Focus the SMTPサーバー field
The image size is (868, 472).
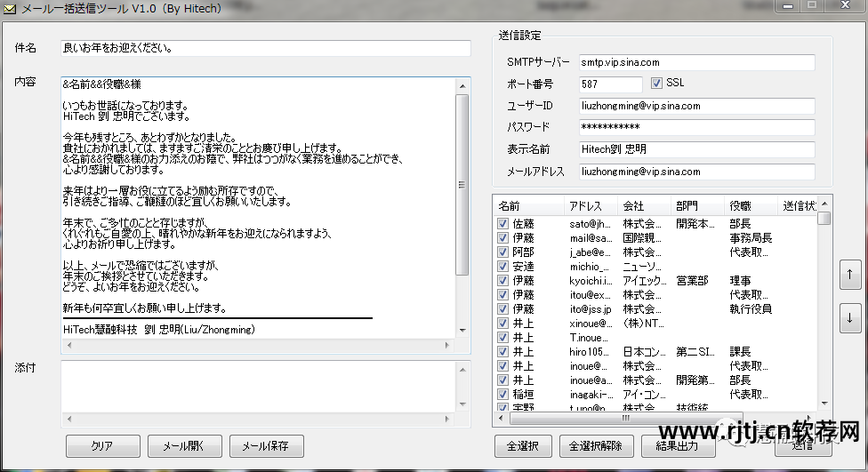[697, 62]
